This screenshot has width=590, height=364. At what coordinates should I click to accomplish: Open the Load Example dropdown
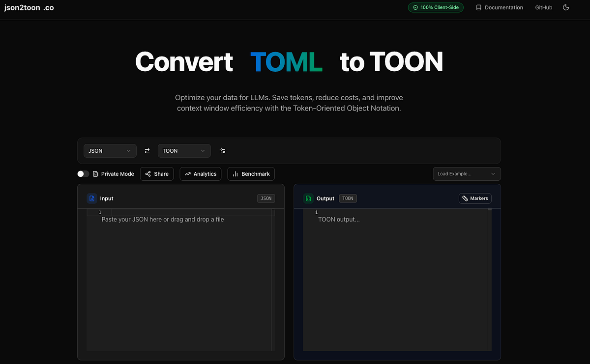point(466,173)
